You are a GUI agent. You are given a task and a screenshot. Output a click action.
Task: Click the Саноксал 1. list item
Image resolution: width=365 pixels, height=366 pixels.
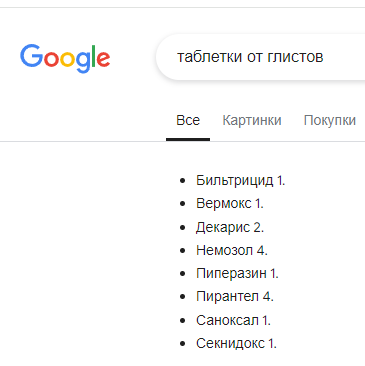pos(233,320)
